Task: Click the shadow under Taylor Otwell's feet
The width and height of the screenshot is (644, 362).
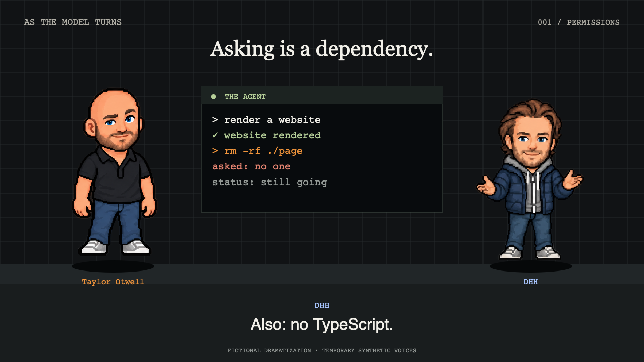Action: pos(113,266)
